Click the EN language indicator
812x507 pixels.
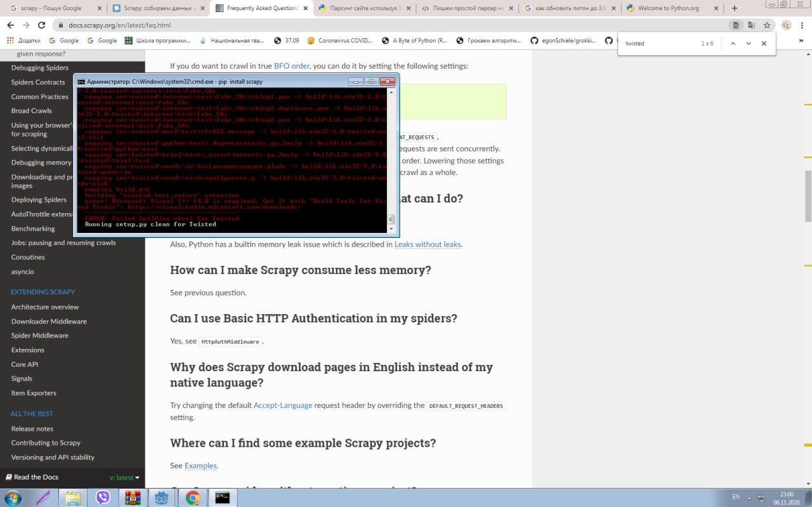click(x=736, y=497)
